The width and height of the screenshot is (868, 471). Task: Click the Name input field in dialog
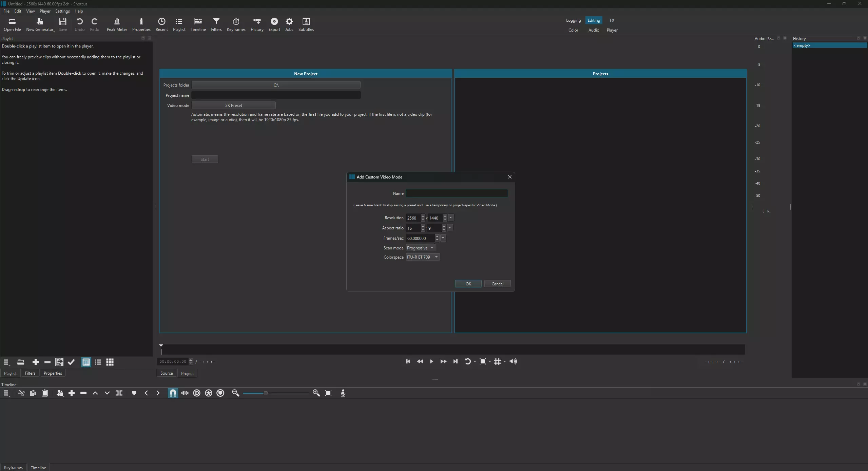pyautogui.click(x=457, y=193)
